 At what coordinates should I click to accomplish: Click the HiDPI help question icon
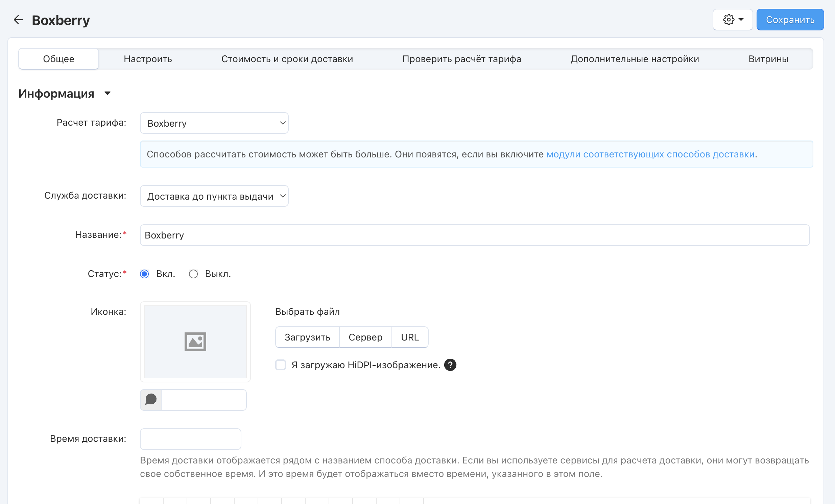tap(450, 365)
